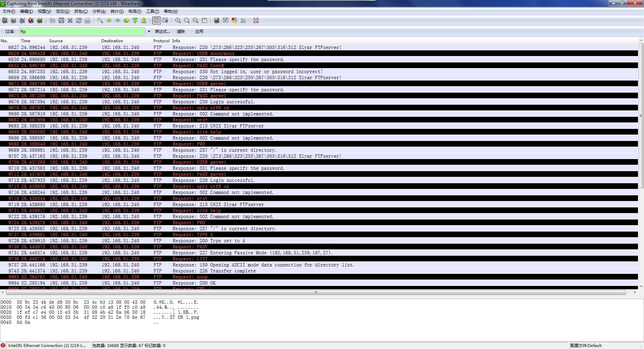Open the capture filters dialog
Screen dimensions: 644x349
tap(217, 20)
